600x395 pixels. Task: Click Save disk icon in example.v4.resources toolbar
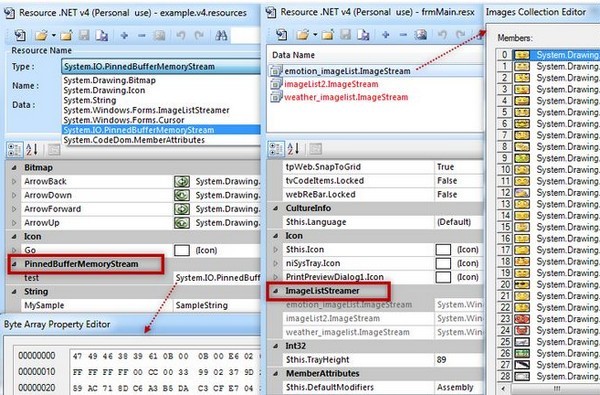coord(84,36)
